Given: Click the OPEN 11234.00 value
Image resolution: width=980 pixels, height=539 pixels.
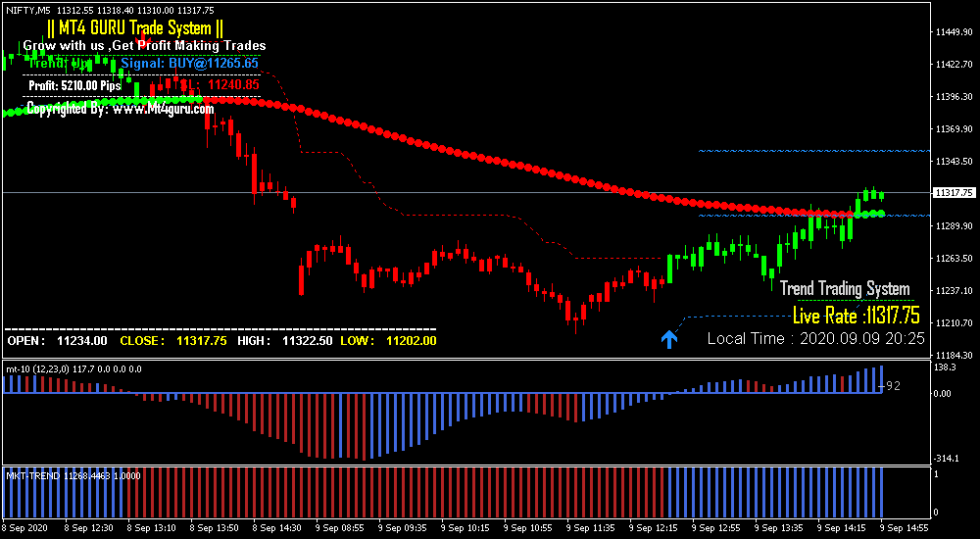Looking at the screenshot, I should click(x=57, y=341).
